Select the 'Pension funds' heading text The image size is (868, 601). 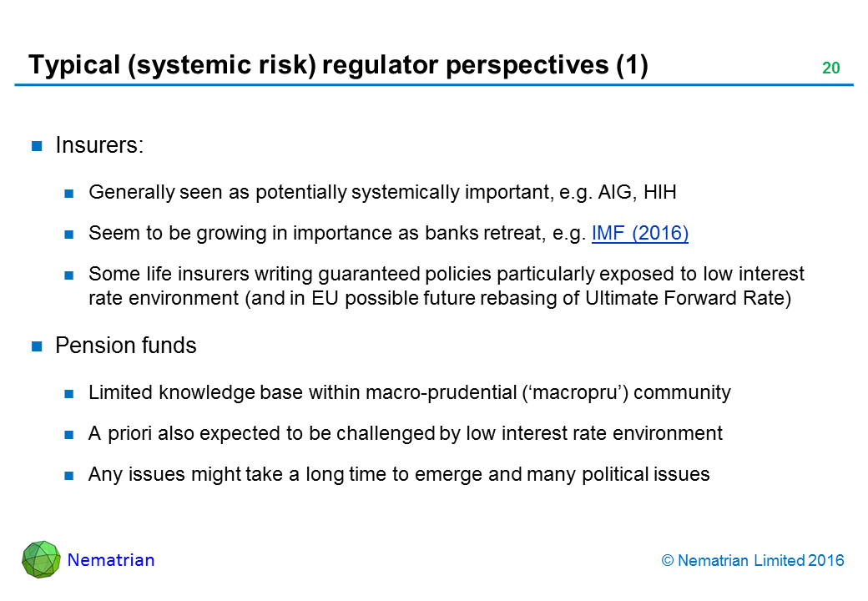125,346
